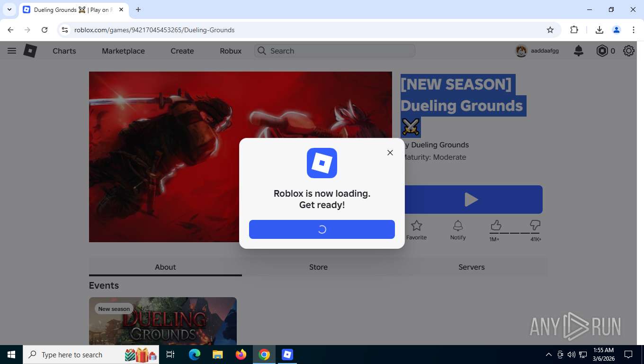Open the volume control in tray
Screen dimensions: 644x364
(571, 355)
